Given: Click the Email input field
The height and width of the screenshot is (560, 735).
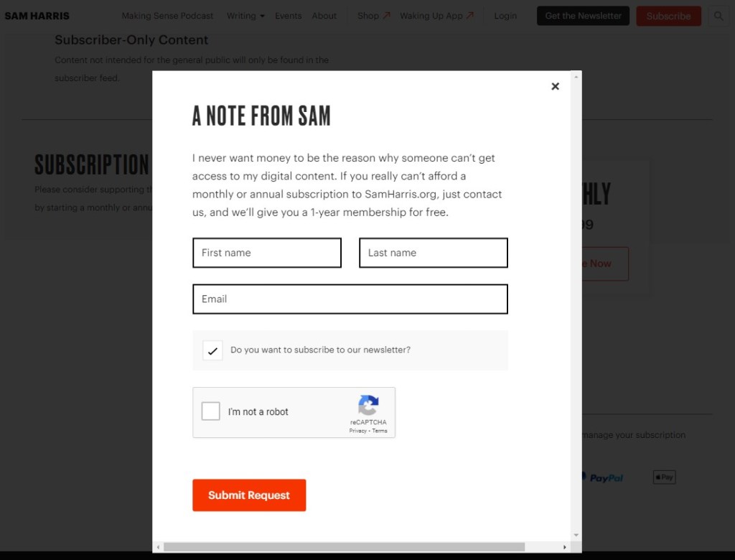Looking at the screenshot, I should 350,299.
